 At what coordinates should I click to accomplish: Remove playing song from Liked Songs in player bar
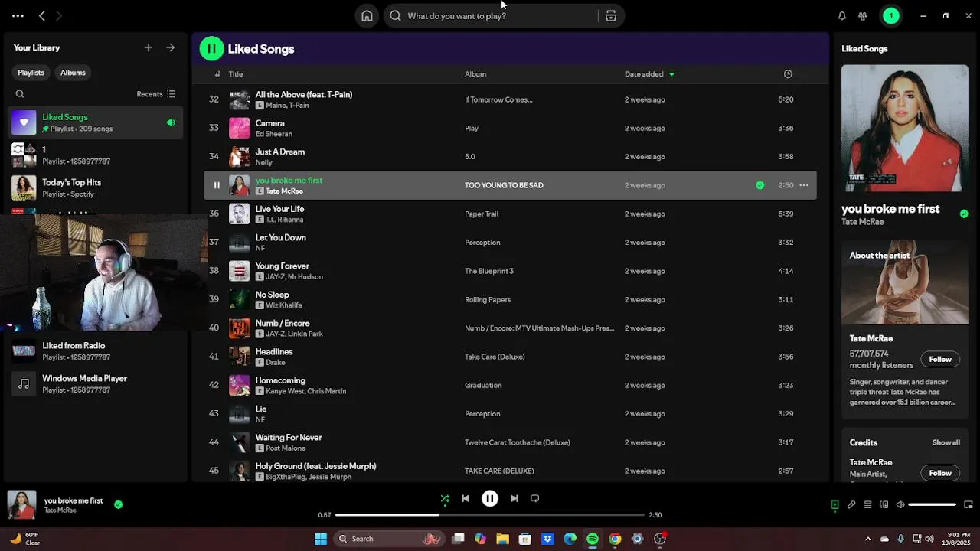pyautogui.click(x=118, y=504)
